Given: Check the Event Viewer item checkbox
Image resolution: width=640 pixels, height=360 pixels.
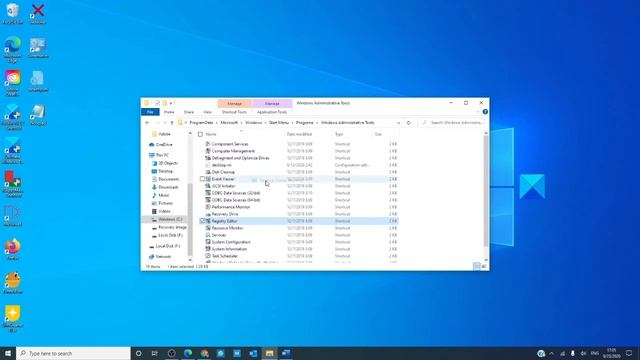Looking at the screenshot, I should click(202, 179).
